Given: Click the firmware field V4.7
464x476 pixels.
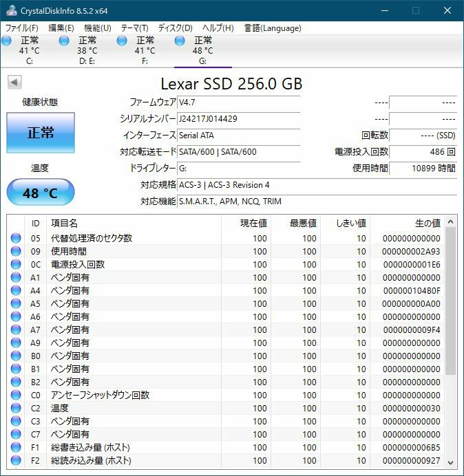Looking at the screenshot, I should (x=238, y=102).
